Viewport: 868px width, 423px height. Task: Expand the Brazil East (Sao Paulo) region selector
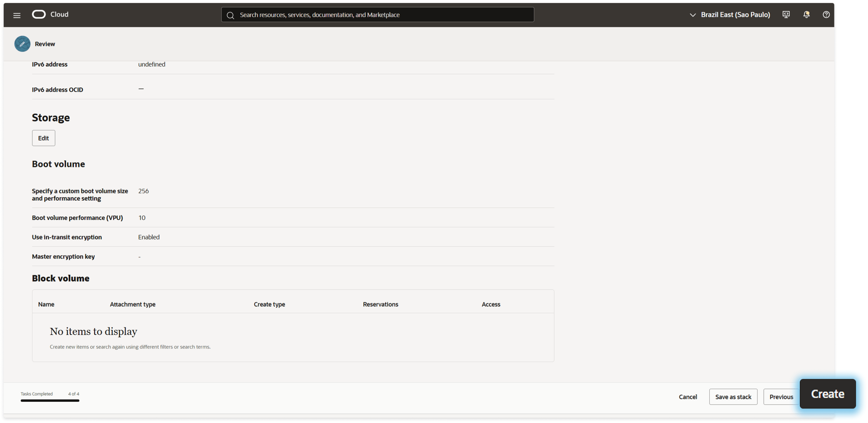(730, 15)
